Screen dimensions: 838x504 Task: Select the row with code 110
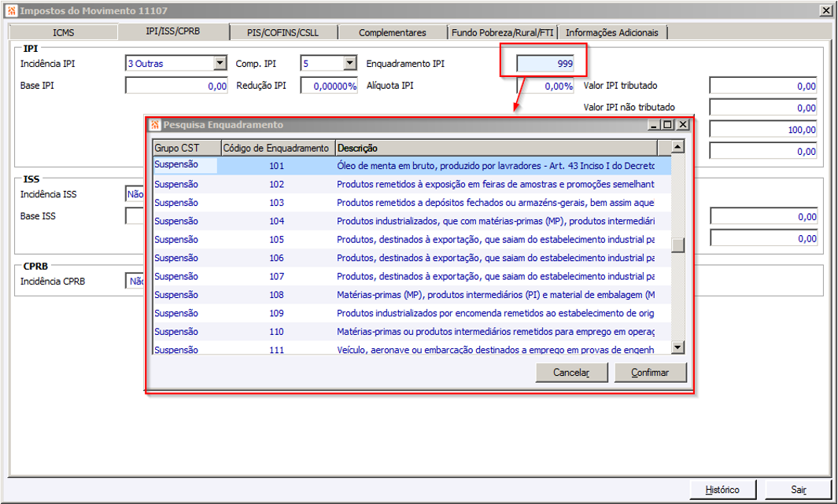[412, 332]
